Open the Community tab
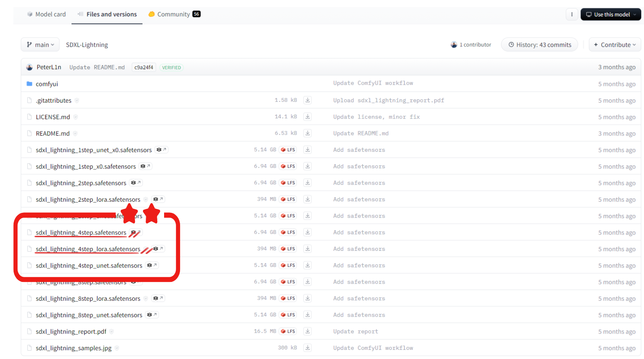Screen dimensions: 644x359 click(x=174, y=14)
